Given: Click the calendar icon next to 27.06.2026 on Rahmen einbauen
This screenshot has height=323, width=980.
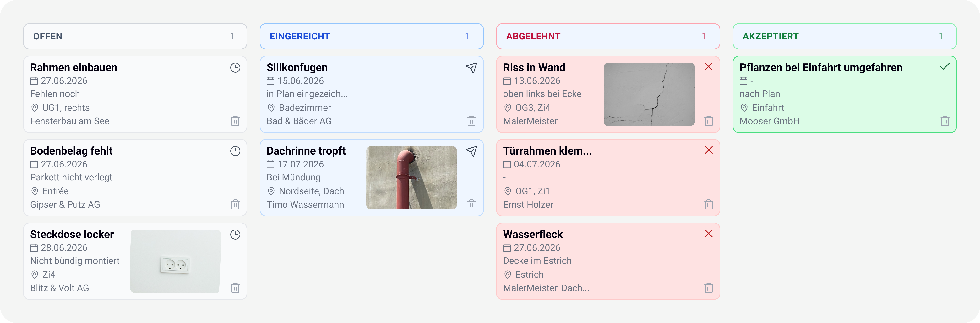Looking at the screenshot, I should (34, 81).
